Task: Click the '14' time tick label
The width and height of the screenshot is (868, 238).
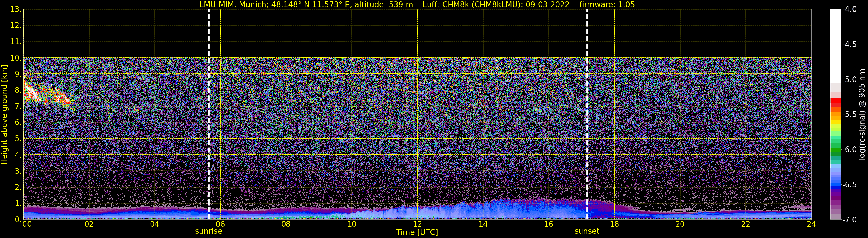Action: (x=483, y=224)
